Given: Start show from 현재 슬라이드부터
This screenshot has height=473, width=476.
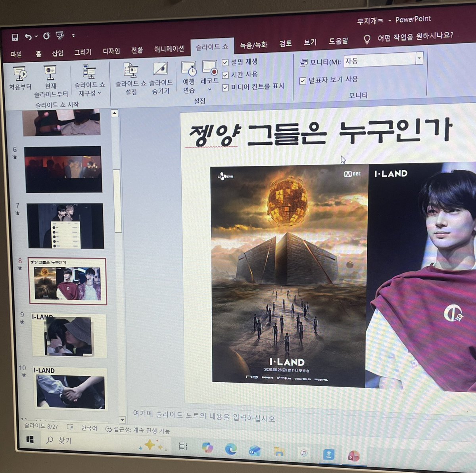Looking at the screenshot, I should 51,81.
